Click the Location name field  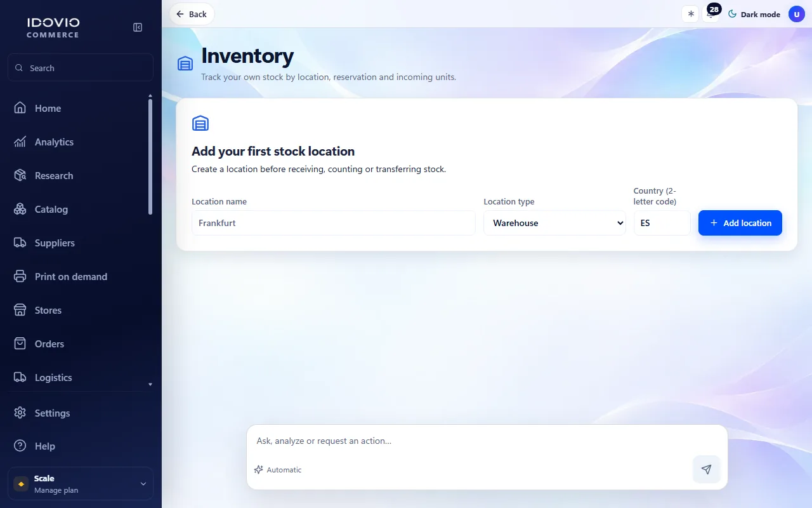(334, 223)
